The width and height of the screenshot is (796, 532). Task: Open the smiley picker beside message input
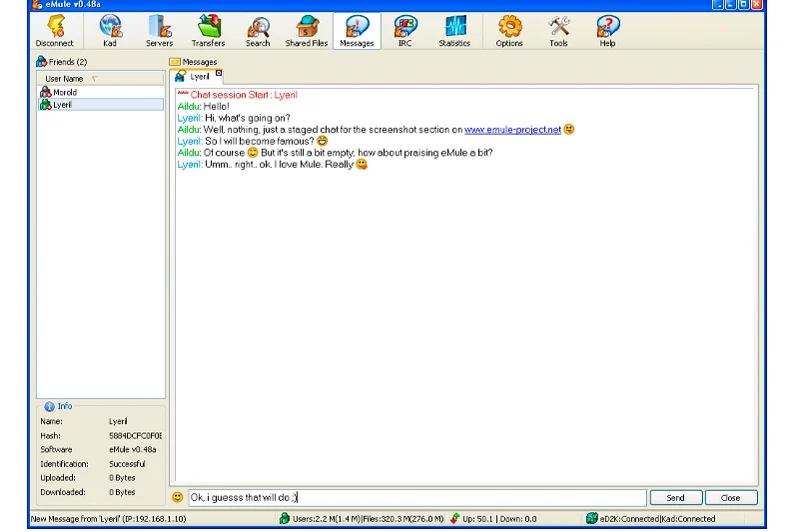[178, 497]
